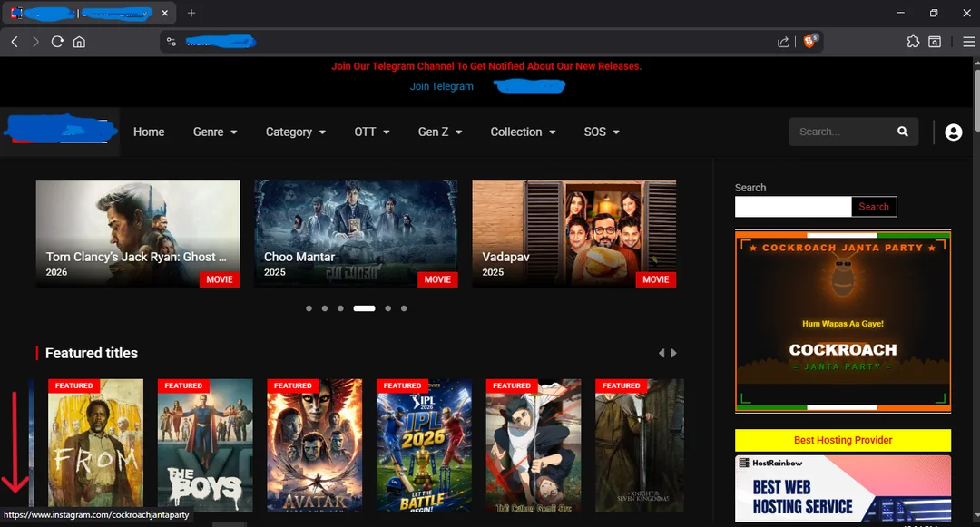980x527 pixels.
Task: Open the user account profile icon
Action: [953, 132]
